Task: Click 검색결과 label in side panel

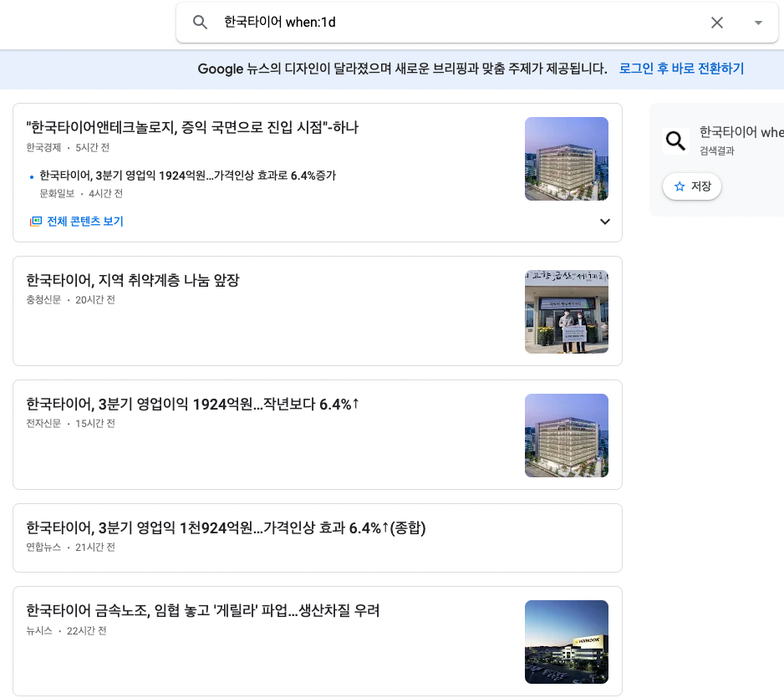Action: click(x=716, y=151)
